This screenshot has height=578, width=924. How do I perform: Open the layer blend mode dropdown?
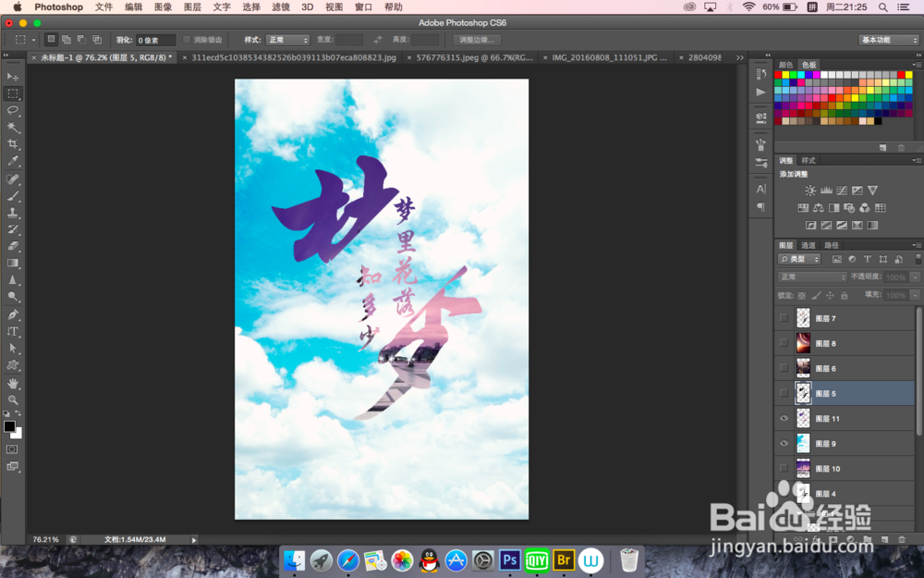tap(812, 277)
